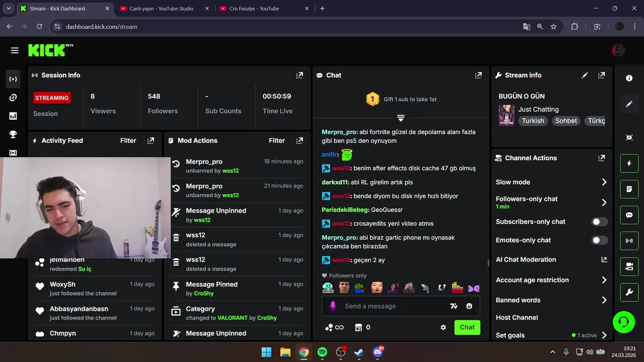
Task: Pop out the Stream info panel
Action: 601,75
